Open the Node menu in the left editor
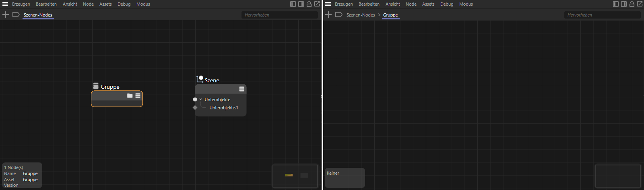The image size is (644, 190). click(88, 4)
